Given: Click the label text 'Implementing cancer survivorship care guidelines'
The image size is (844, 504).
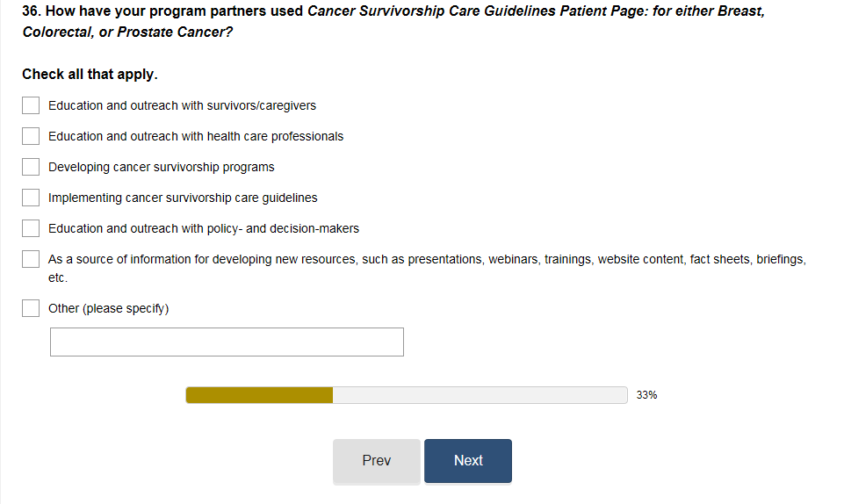Looking at the screenshot, I should point(183,198).
